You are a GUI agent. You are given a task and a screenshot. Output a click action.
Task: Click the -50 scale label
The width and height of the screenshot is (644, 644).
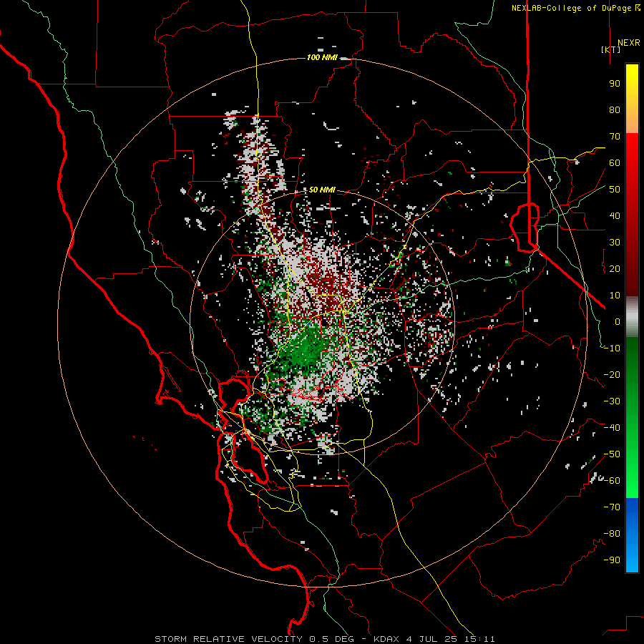[612, 454]
